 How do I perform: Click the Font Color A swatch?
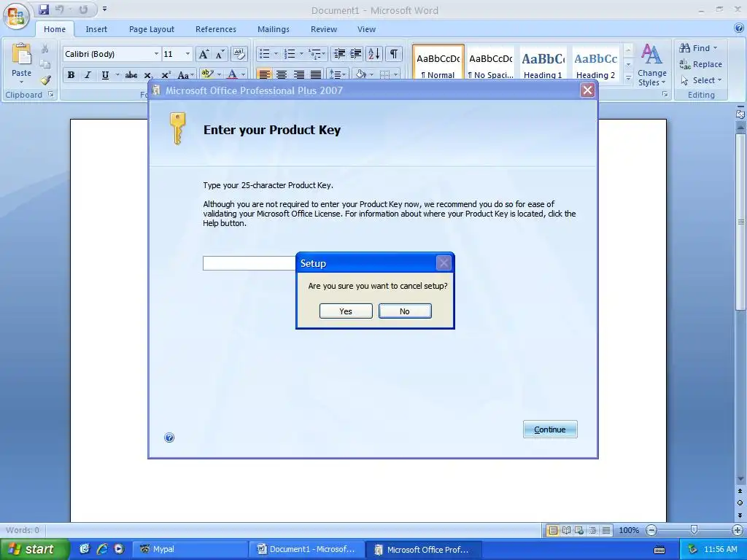pos(233,75)
